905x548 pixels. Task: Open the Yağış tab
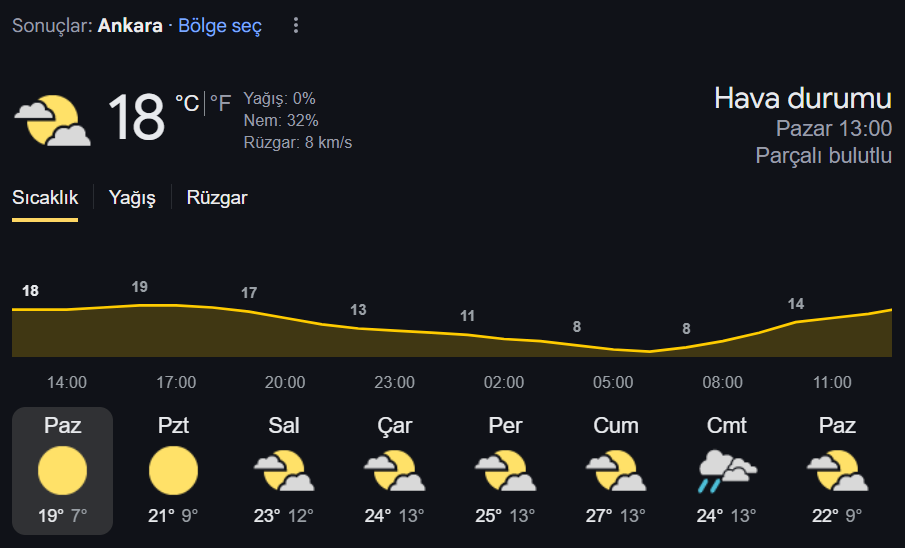click(132, 197)
